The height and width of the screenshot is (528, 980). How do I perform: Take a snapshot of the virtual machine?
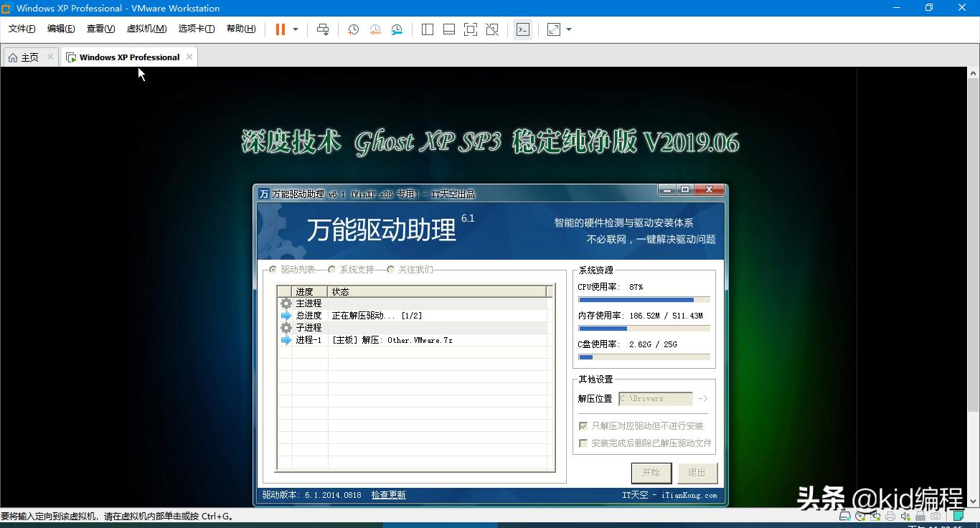[352, 29]
